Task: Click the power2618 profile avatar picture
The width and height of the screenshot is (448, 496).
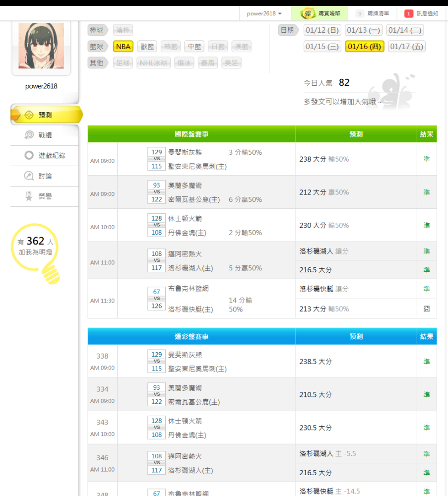Action: coord(41,46)
